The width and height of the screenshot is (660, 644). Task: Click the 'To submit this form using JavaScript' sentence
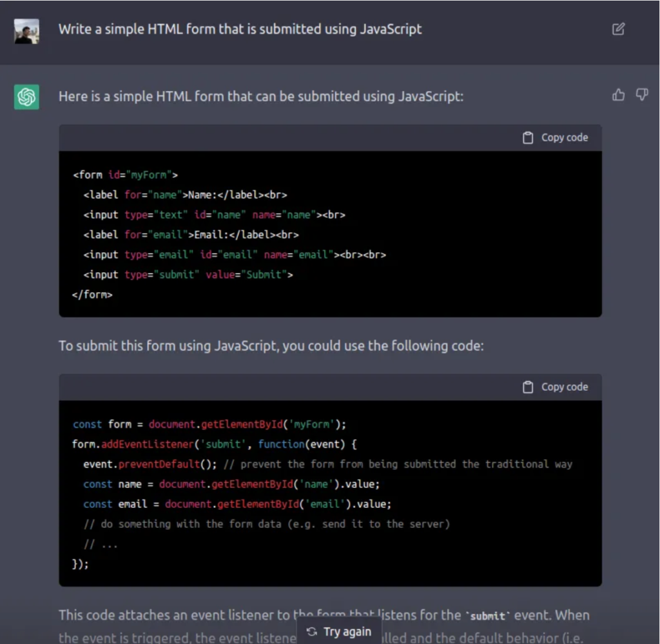tap(271, 346)
